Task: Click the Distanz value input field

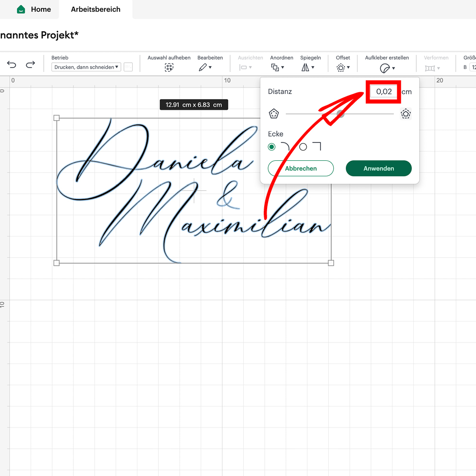Action: click(x=384, y=92)
